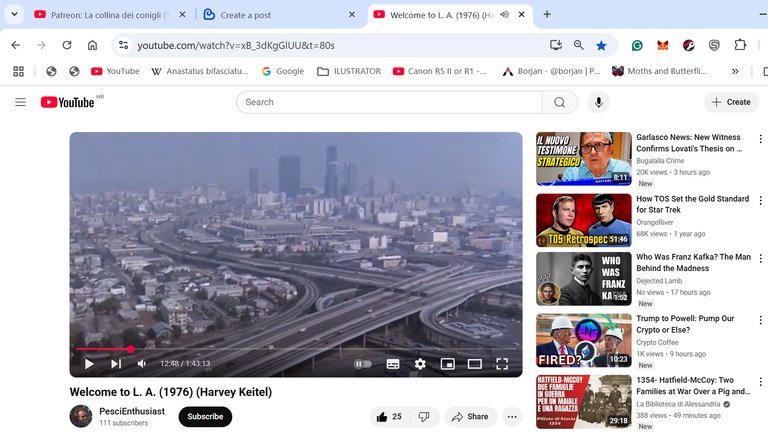The image size is (768, 433).
Task: Open the video settings gear
Action: [x=420, y=363]
